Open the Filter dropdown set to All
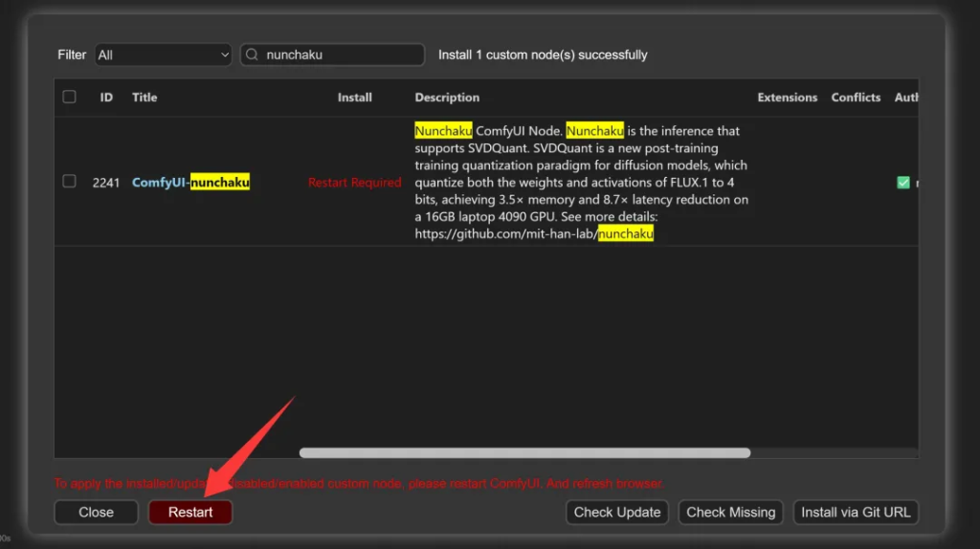Image resolution: width=980 pixels, height=549 pixels. pos(163,55)
